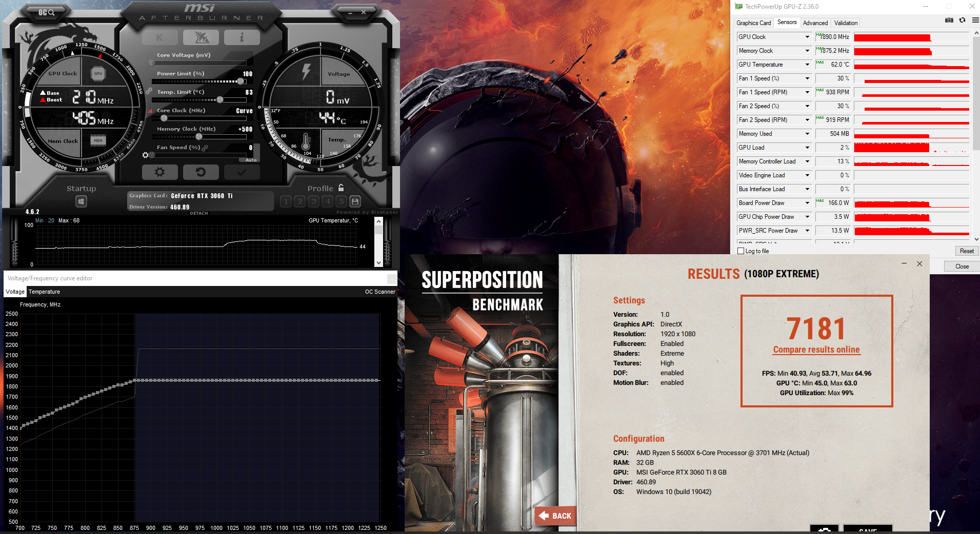The image size is (980, 534).
Task: Click the DETACH label under Afterburner
Action: tap(199, 213)
